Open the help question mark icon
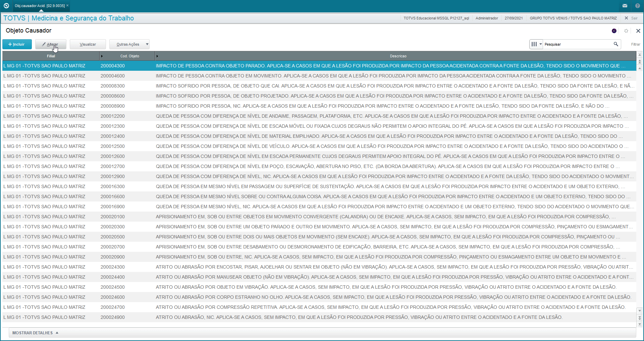This screenshot has width=644, height=341. pos(637,6)
